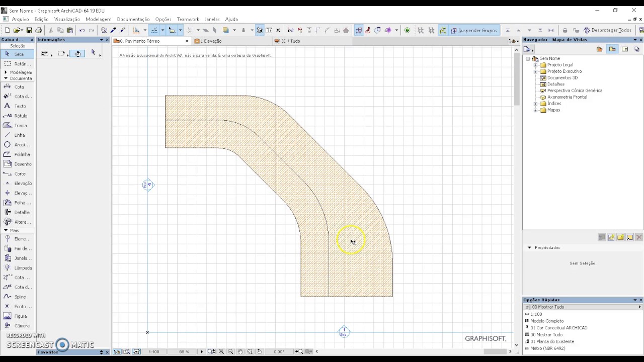644x362 pixels.
Task: Click the 0.00° orientation field
Action: click(279, 351)
